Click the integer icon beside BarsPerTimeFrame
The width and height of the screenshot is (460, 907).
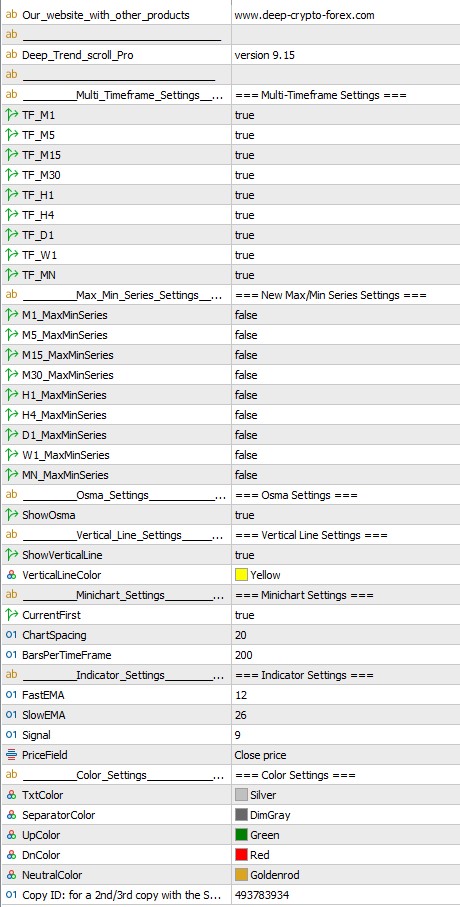(x=12, y=655)
